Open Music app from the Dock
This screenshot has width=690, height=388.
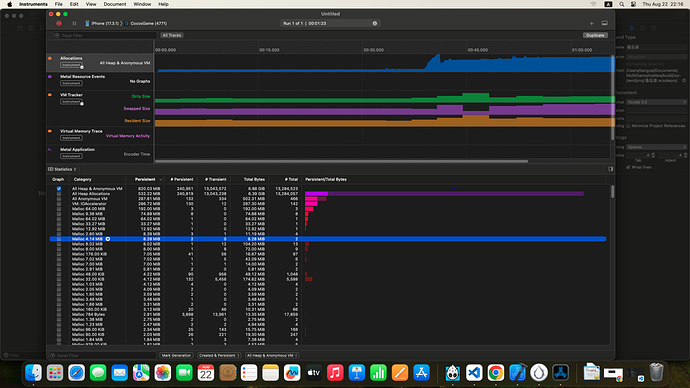click(x=335, y=373)
